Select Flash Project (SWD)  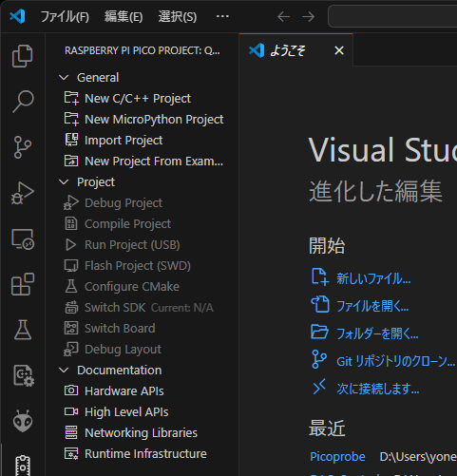tap(142, 266)
